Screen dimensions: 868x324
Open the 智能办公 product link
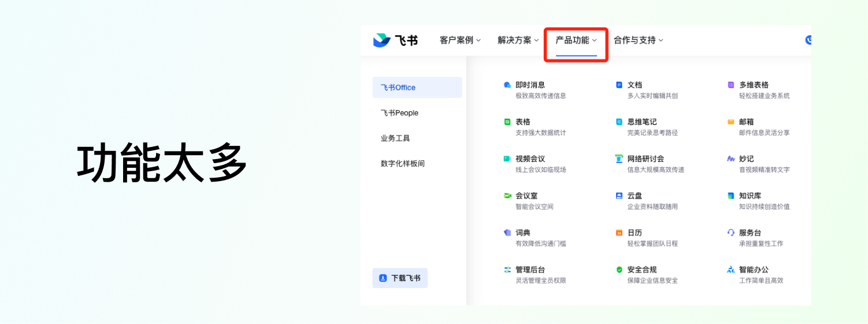coord(754,270)
